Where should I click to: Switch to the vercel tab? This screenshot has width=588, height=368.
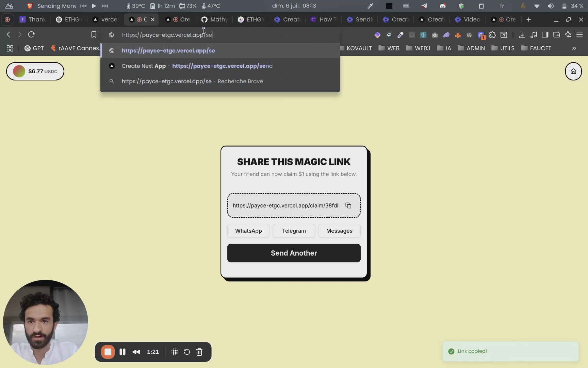click(105, 19)
